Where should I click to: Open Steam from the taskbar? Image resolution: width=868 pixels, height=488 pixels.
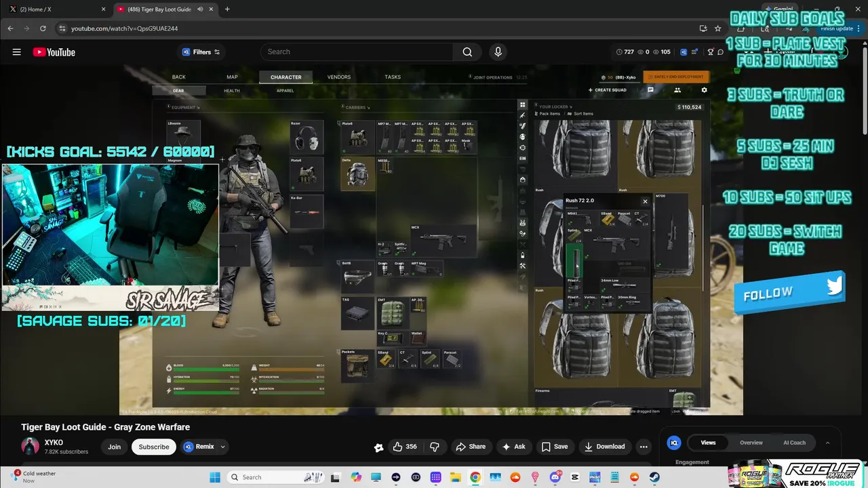(654, 477)
